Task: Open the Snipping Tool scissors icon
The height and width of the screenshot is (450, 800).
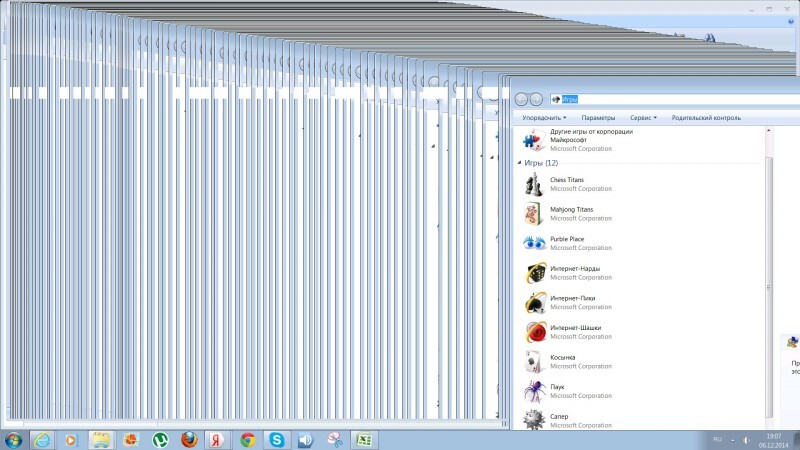Action: pos(335,440)
